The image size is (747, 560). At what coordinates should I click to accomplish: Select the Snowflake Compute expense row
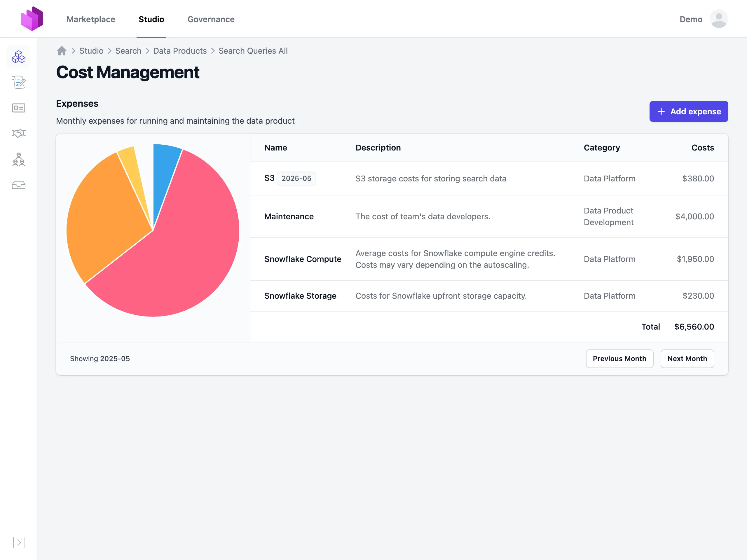303,259
